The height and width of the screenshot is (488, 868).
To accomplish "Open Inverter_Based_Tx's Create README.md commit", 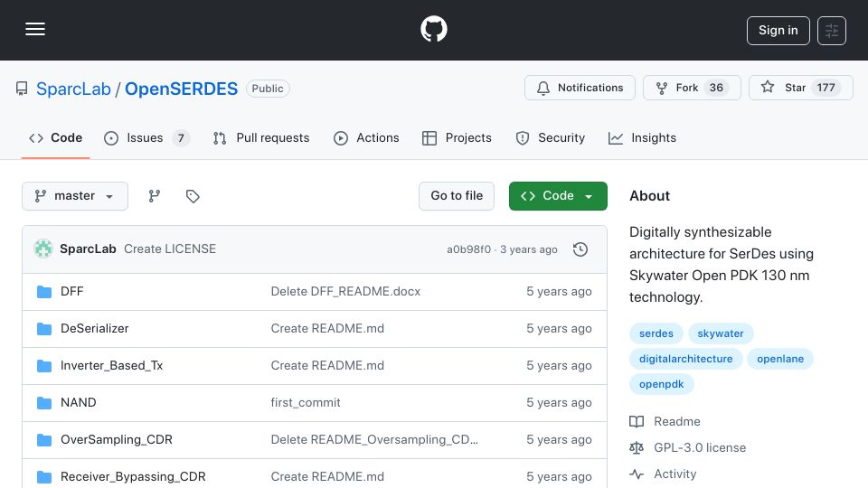I will tap(327, 366).
